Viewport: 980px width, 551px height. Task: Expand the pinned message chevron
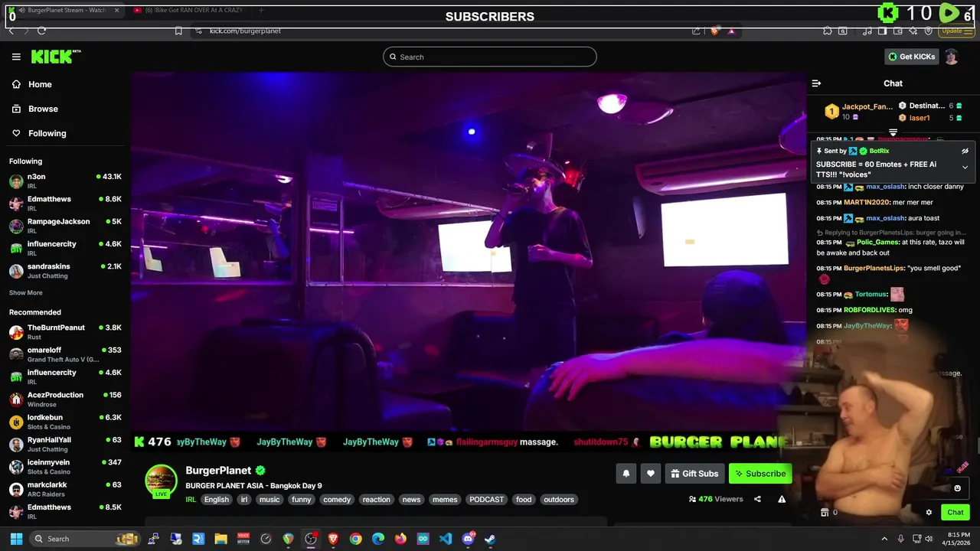pyautogui.click(x=965, y=167)
